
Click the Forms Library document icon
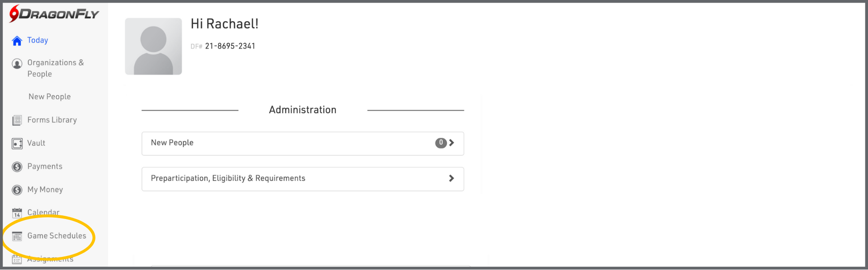click(17, 120)
